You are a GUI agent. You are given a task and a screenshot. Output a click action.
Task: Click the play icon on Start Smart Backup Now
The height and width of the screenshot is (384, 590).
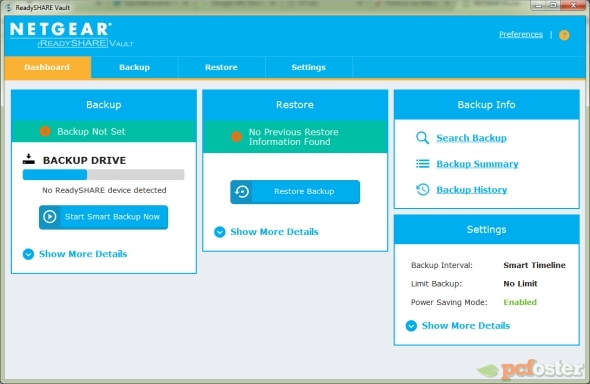[50, 217]
